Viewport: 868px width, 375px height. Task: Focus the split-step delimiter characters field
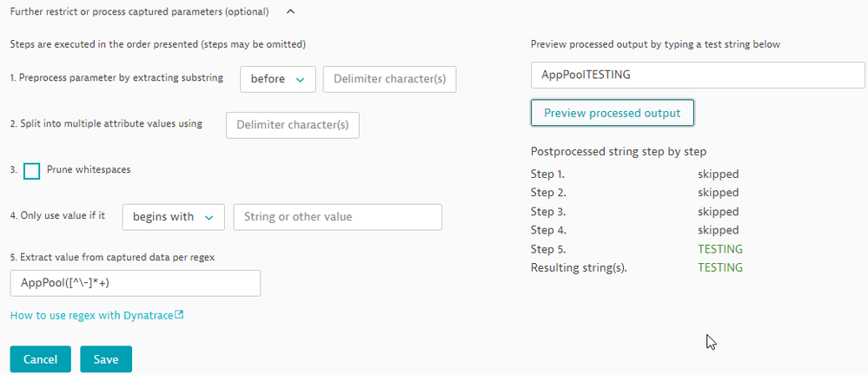[292, 125]
